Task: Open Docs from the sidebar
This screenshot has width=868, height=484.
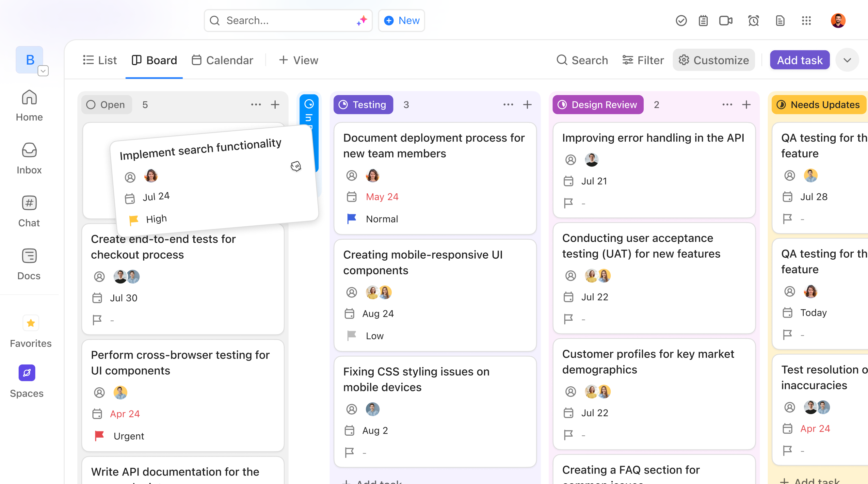Action: (x=29, y=265)
